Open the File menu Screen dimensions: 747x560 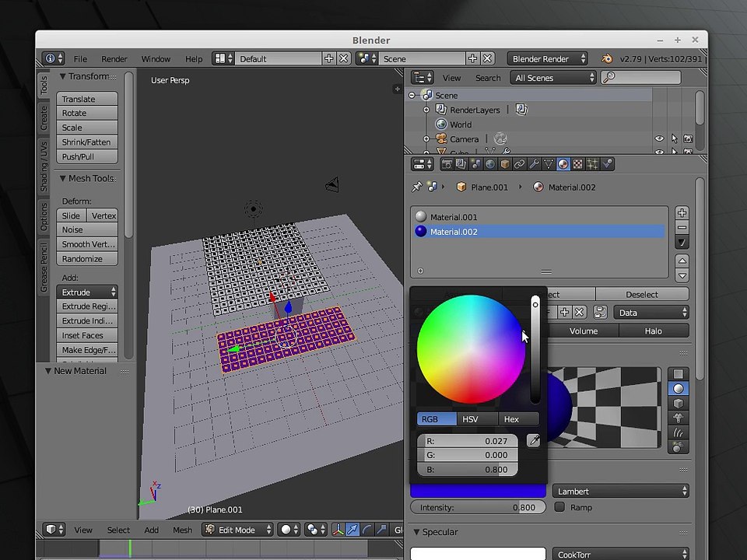tap(80, 59)
